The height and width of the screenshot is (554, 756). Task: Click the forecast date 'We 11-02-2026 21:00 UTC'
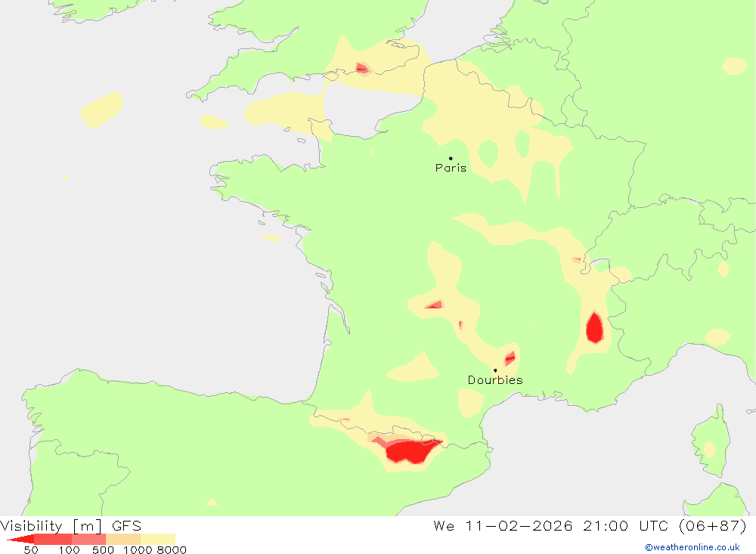pyautogui.click(x=551, y=525)
